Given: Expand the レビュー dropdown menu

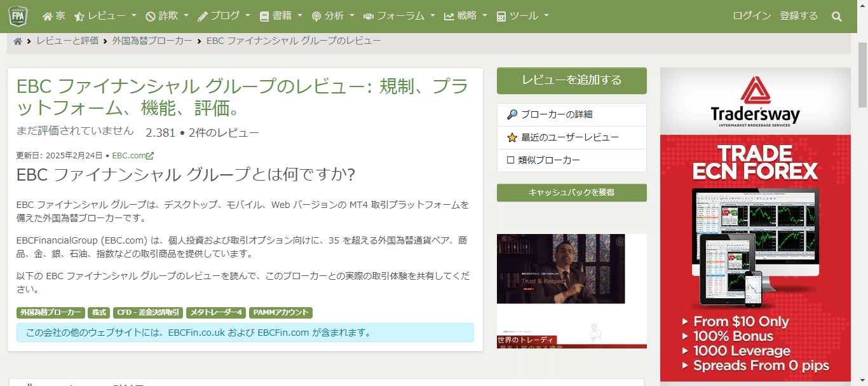Looking at the screenshot, I should coord(105,17).
